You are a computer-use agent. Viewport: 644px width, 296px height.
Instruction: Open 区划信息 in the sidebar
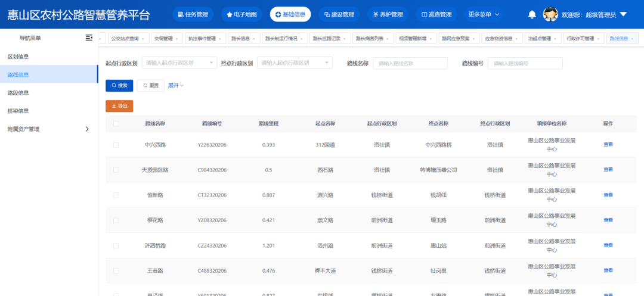(49, 57)
